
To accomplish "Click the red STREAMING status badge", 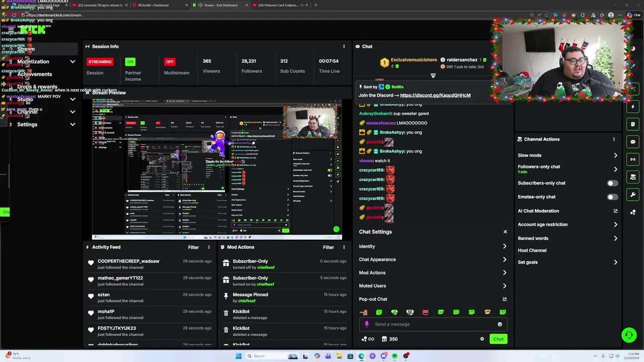I will pos(100,62).
